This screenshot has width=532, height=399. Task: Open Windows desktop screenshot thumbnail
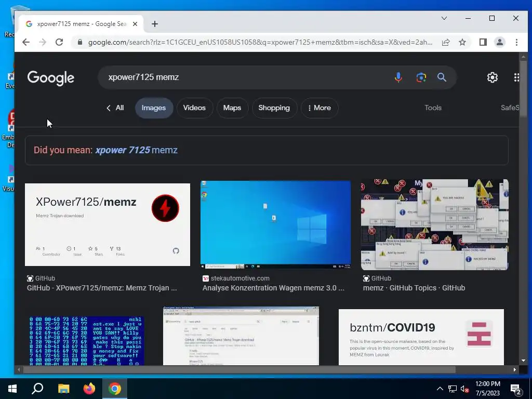click(x=275, y=224)
